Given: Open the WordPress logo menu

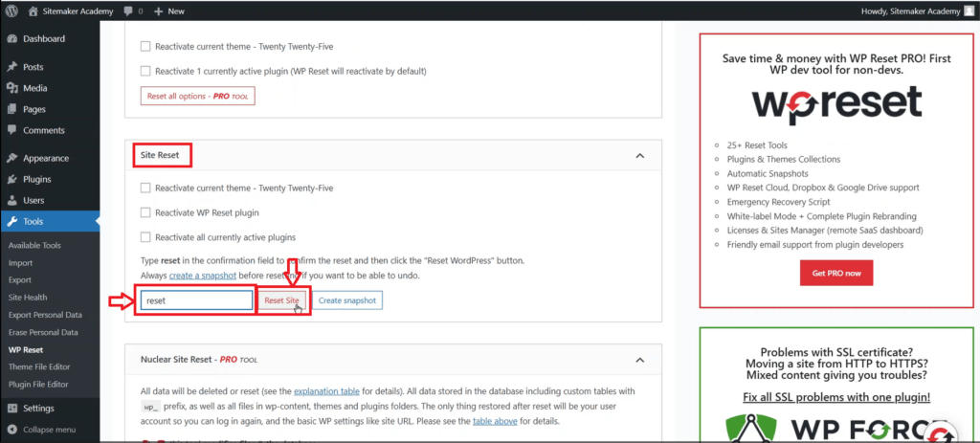Looking at the screenshot, I should point(11,11).
